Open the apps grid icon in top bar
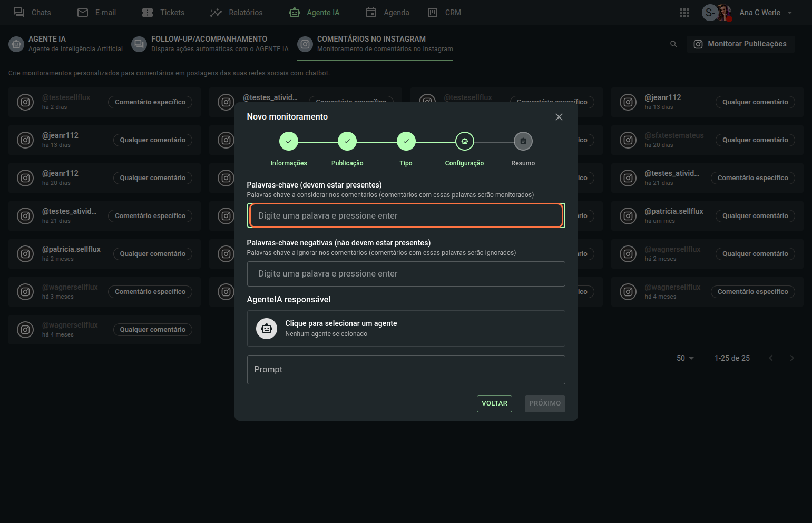 pos(684,13)
